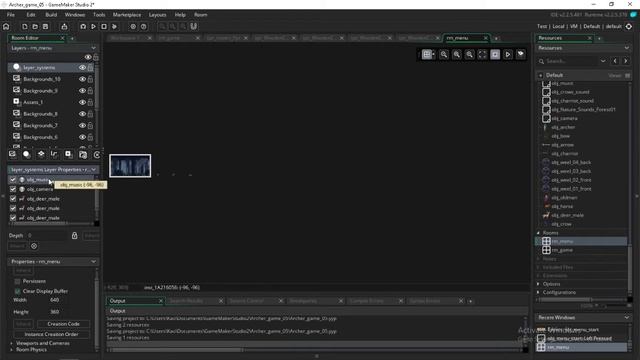
Task: Create a new path layer
Action: pos(54,154)
